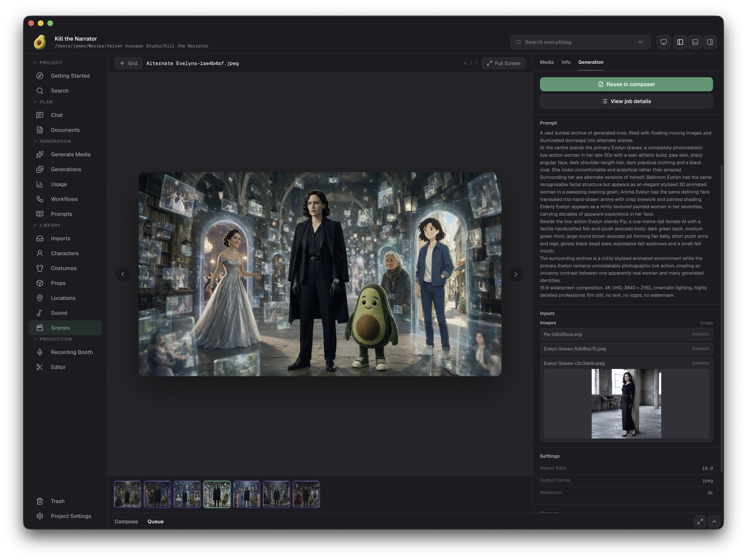Select the third filmstrip thumbnail

tap(187, 494)
